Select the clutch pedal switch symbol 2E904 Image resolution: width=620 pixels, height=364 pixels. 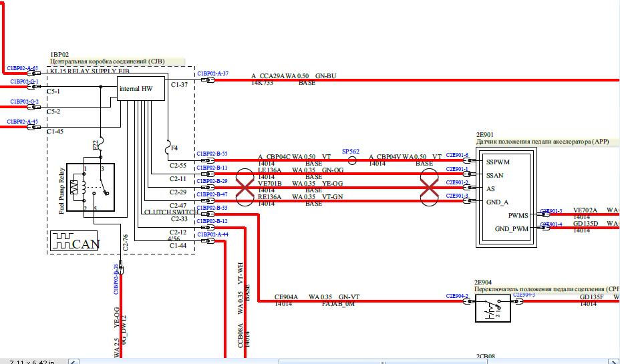pyautogui.click(x=492, y=307)
